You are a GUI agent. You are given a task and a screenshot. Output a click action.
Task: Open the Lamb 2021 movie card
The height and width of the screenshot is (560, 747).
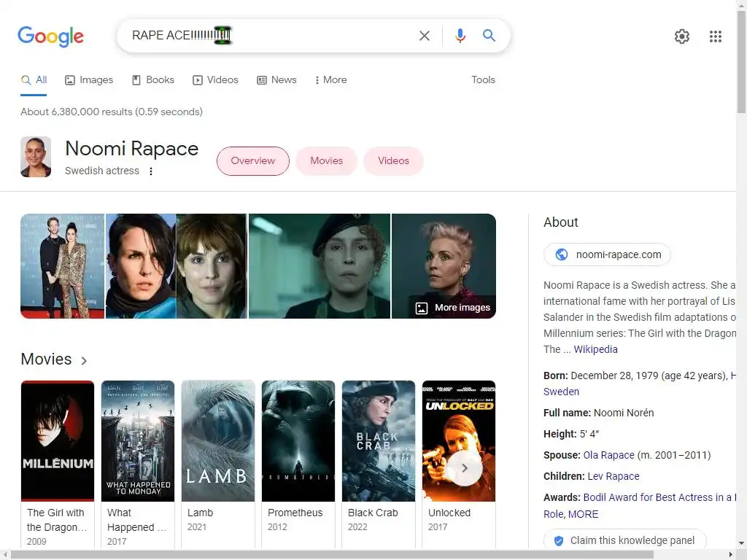[x=217, y=464]
